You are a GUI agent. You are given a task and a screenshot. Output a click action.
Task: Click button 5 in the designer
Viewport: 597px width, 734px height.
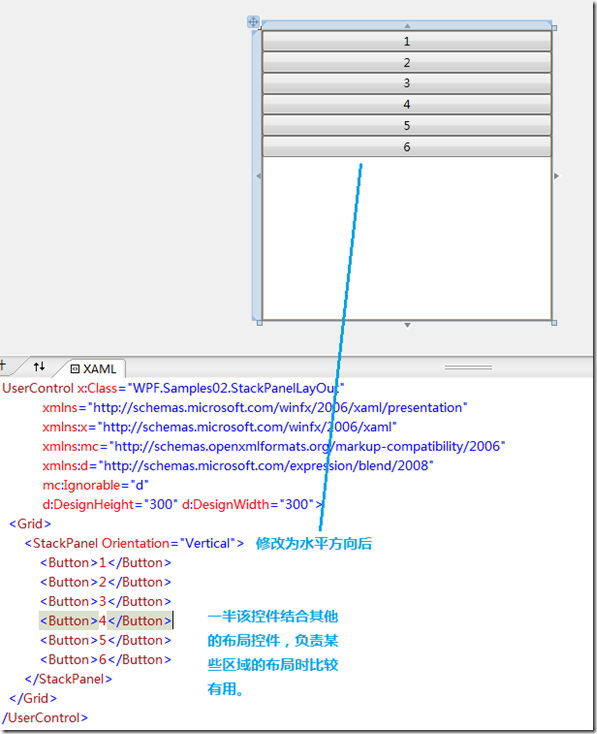(x=406, y=125)
